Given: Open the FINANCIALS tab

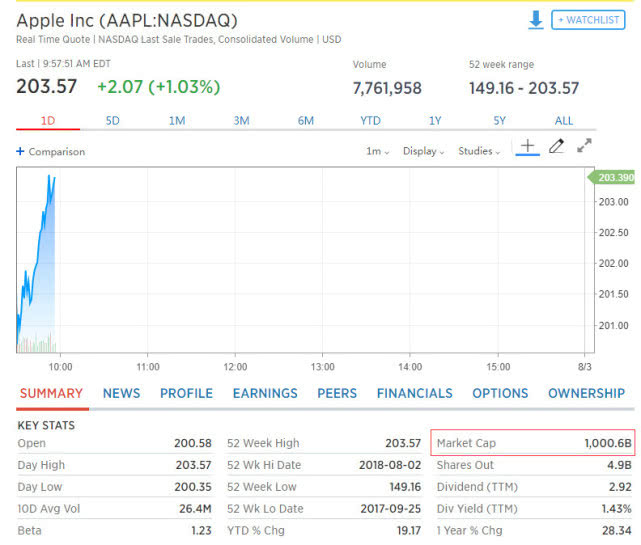Looking at the screenshot, I should point(415,393).
